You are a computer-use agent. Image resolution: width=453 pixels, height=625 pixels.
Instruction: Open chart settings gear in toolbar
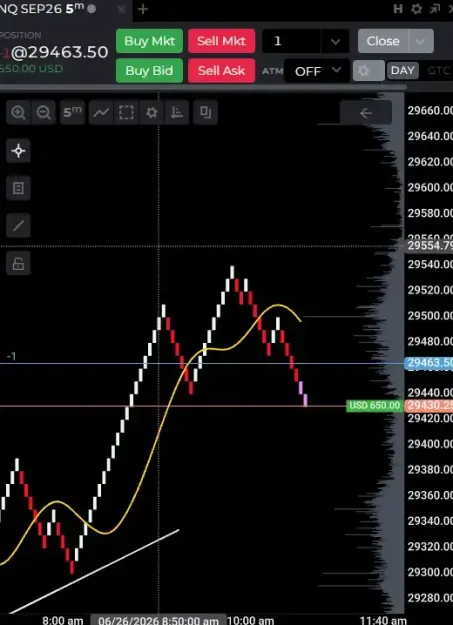point(152,113)
